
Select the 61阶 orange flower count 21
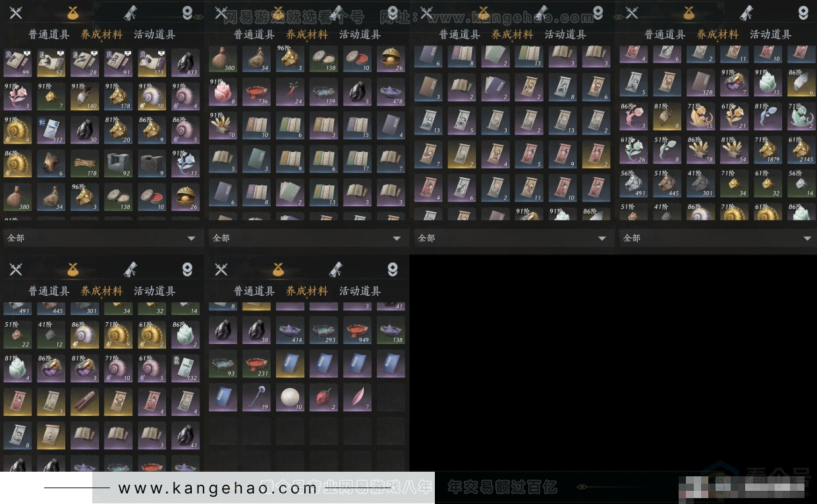(x=733, y=117)
